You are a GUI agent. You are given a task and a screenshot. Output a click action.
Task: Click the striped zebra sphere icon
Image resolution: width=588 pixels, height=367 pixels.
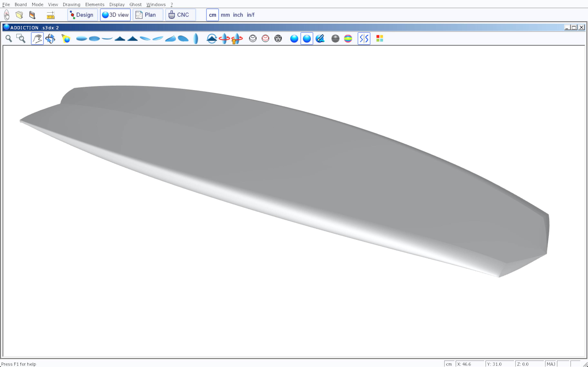[x=335, y=39]
